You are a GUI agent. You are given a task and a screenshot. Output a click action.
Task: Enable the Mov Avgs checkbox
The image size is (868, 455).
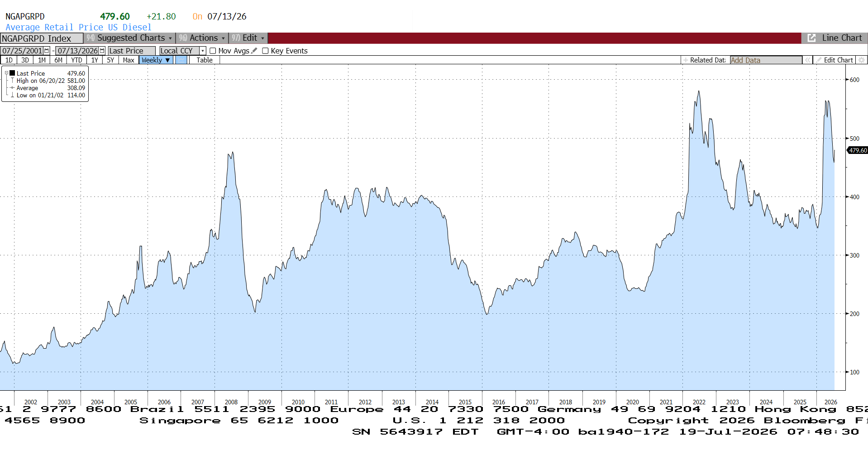point(213,51)
